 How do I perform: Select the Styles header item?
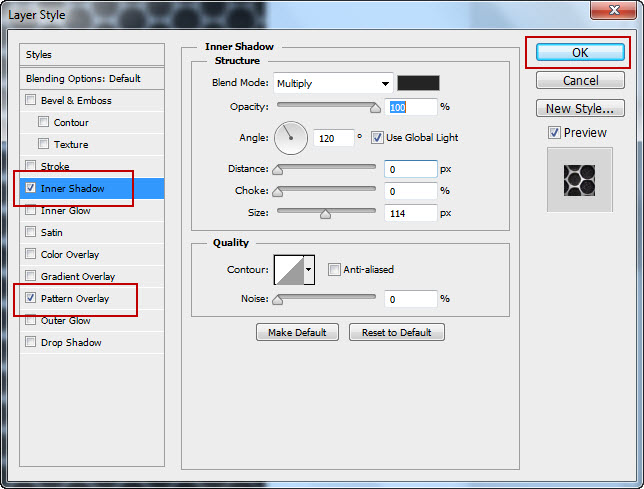[x=92, y=55]
